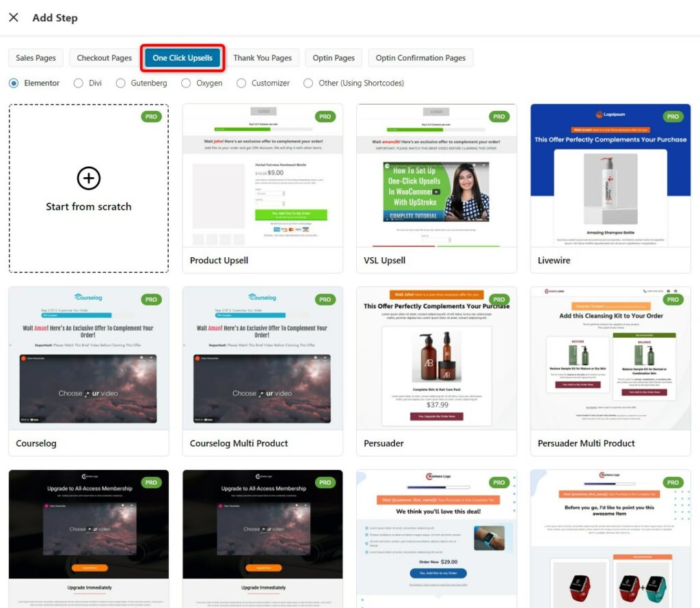Click the "Courselog" caption under first card
Viewport: 700px width, 608px height.
tap(36, 443)
